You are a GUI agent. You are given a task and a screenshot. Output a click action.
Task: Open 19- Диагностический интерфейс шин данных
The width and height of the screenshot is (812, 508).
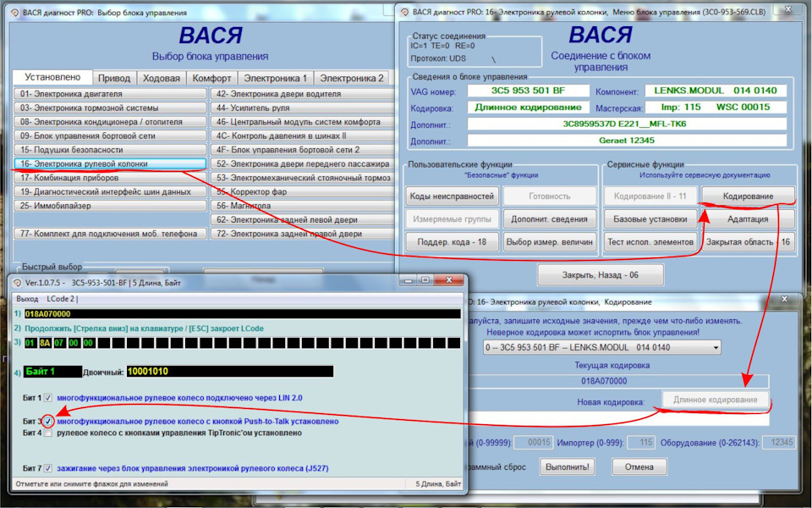coord(110,192)
